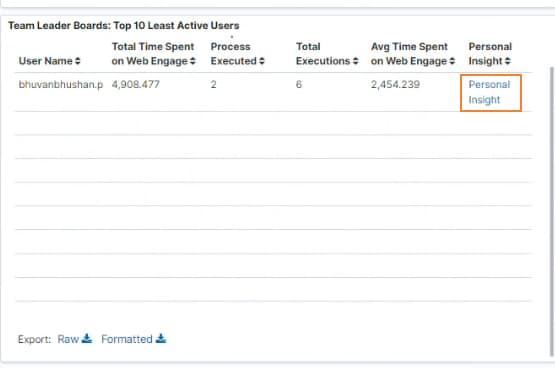Select Total Executions value 6
The width and height of the screenshot is (555, 368).
point(299,85)
